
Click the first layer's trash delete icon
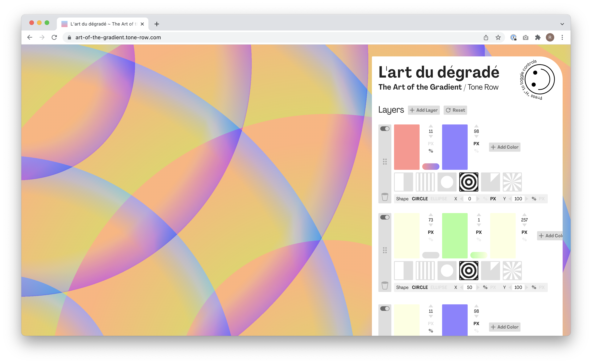point(385,197)
